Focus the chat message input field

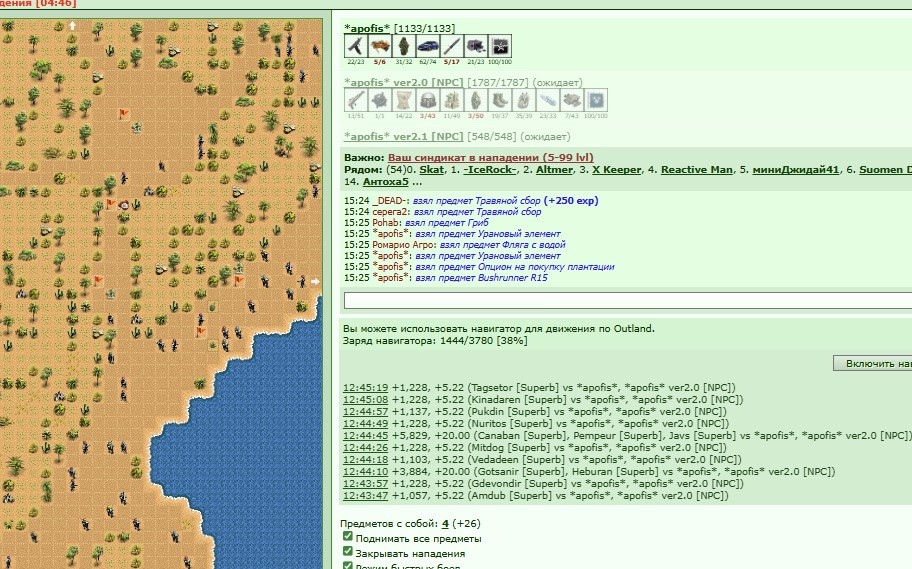(x=628, y=301)
